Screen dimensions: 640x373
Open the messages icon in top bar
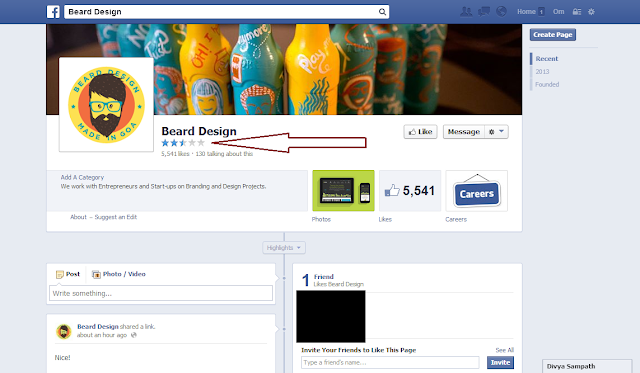pyautogui.click(x=484, y=12)
